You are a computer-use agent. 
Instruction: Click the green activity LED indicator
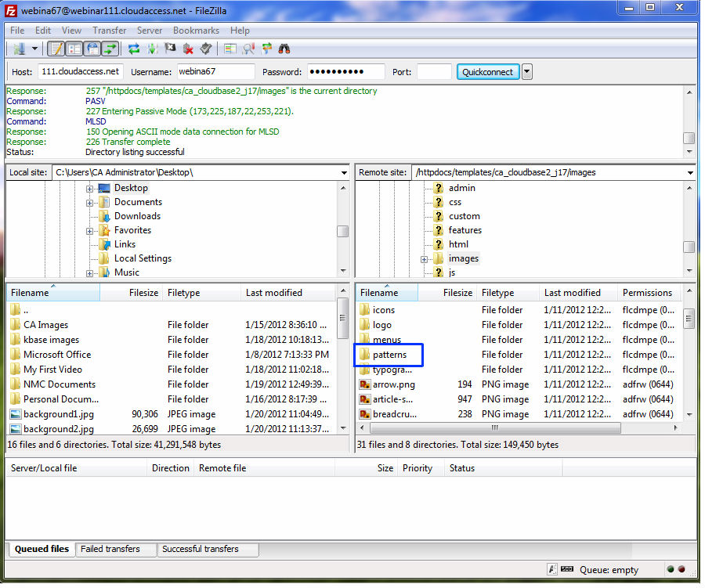(671, 569)
